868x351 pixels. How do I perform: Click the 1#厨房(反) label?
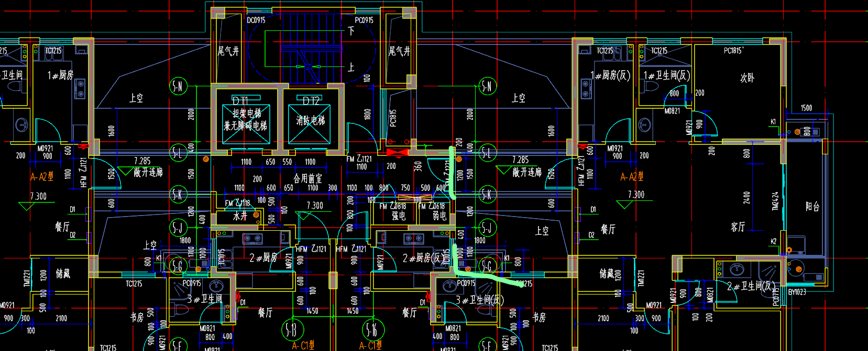pyautogui.click(x=610, y=75)
